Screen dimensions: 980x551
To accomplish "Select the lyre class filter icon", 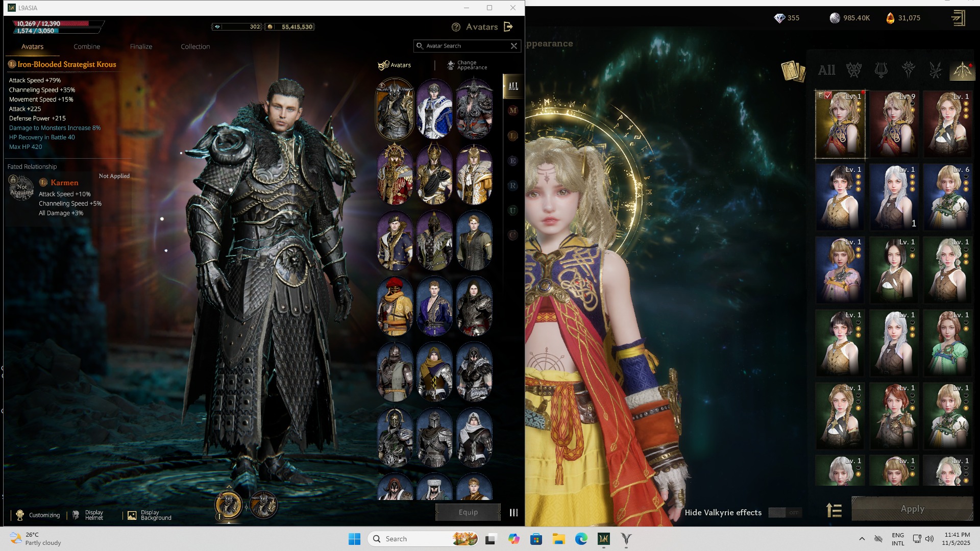I will click(881, 70).
